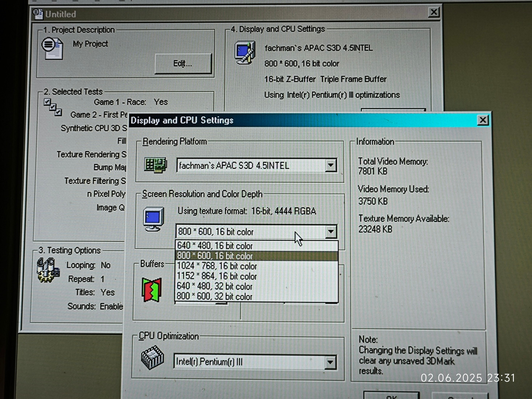Click the Edit... button in Project Description
Screen dimensions: 532x399
[x=183, y=64]
